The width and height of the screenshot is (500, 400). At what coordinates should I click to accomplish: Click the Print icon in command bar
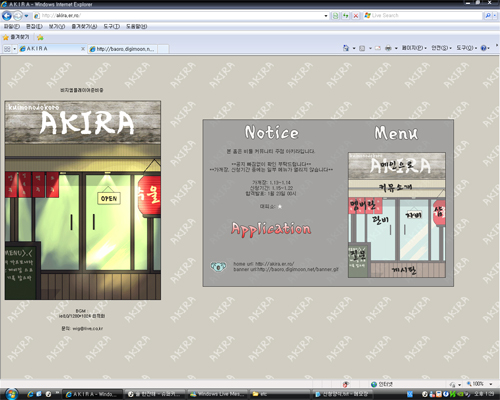(388, 48)
